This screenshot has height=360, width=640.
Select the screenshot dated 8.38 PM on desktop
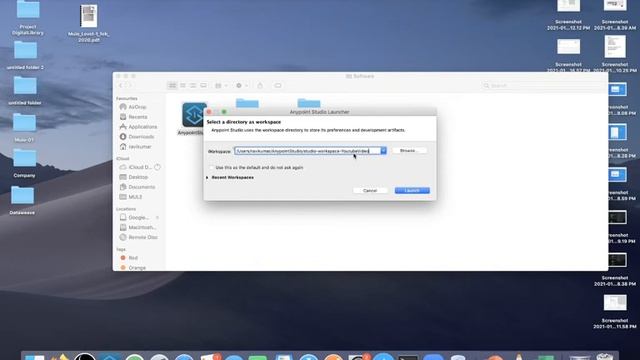pyautogui.click(x=617, y=260)
